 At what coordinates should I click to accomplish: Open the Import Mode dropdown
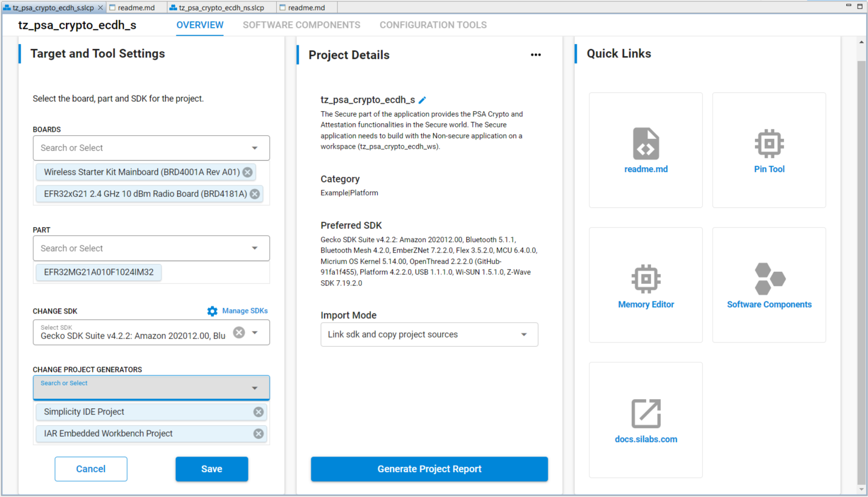tap(523, 335)
